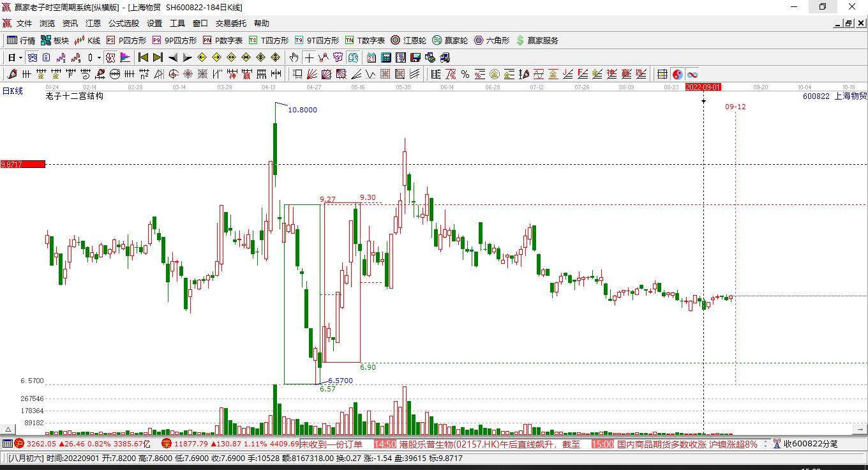868x470 pixels.
Task: Toggle the infinity symbol button
Action: click(x=692, y=74)
